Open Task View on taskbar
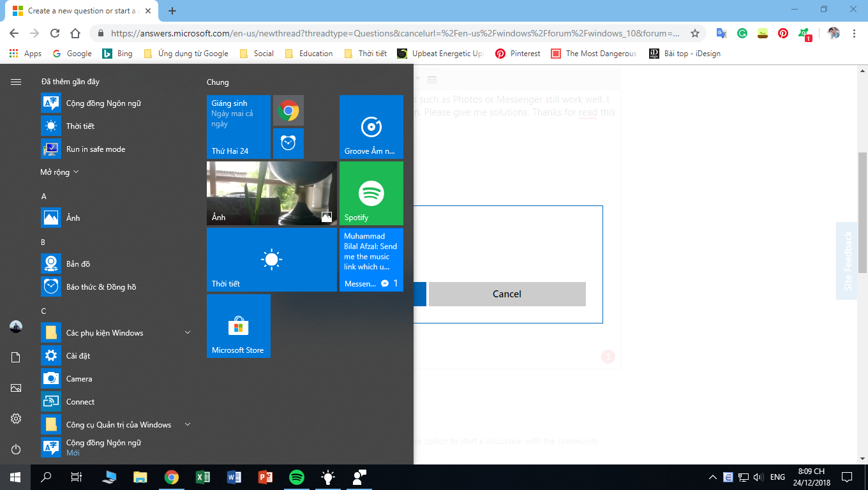Image resolution: width=868 pixels, height=490 pixels. [x=77, y=477]
